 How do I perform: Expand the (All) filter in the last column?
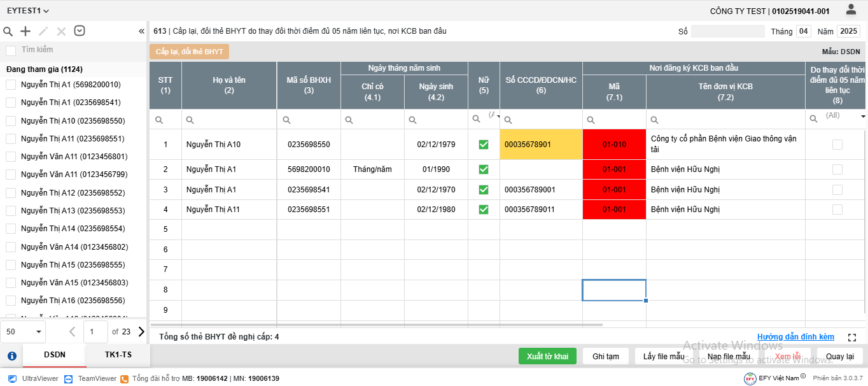[x=863, y=117]
